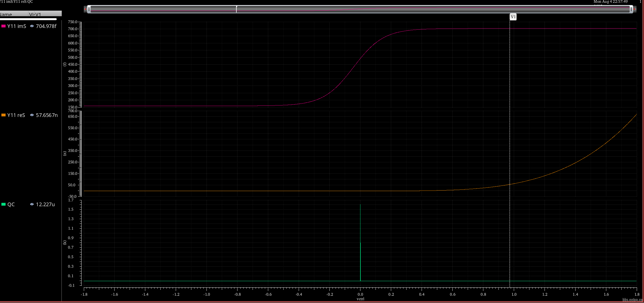Click the 704.978f marker value

point(46,26)
